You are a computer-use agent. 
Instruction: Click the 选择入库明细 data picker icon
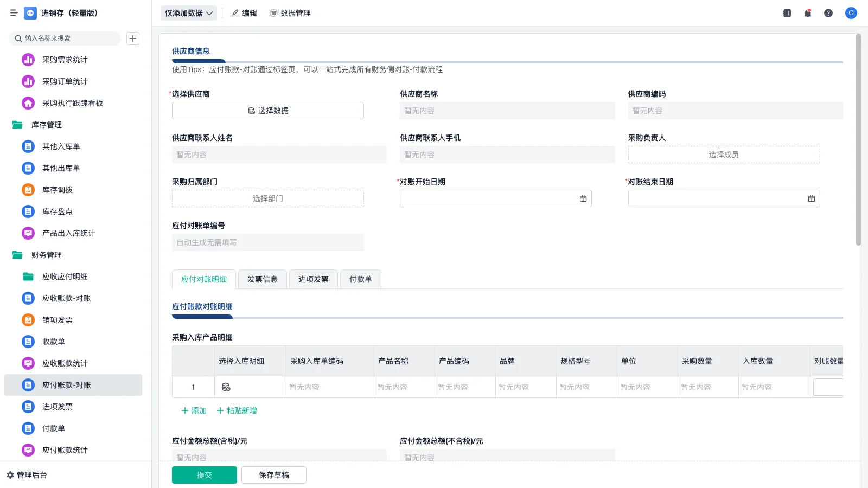point(227,387)
